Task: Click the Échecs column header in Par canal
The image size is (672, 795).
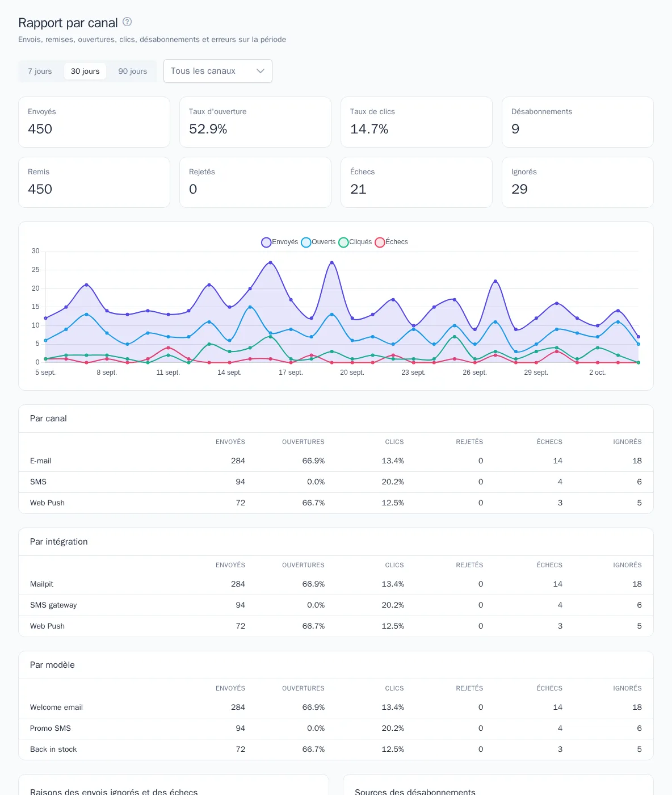Action: pos(549,442)
